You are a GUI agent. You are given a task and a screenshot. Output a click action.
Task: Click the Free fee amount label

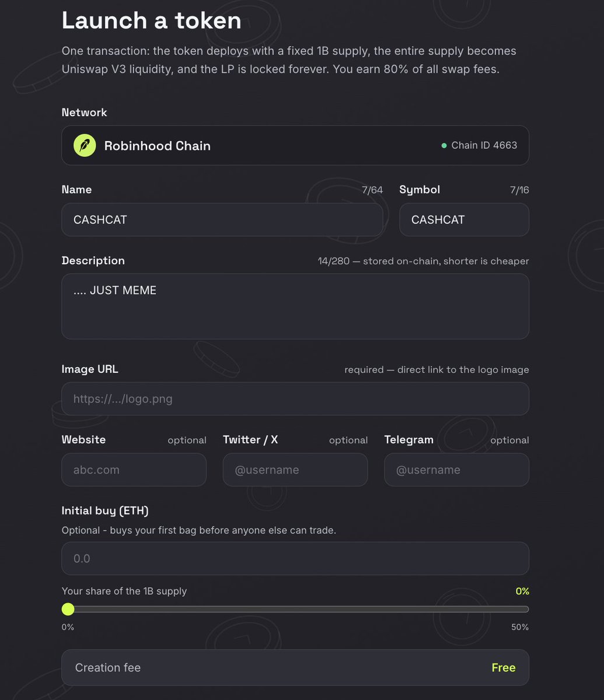504,667
